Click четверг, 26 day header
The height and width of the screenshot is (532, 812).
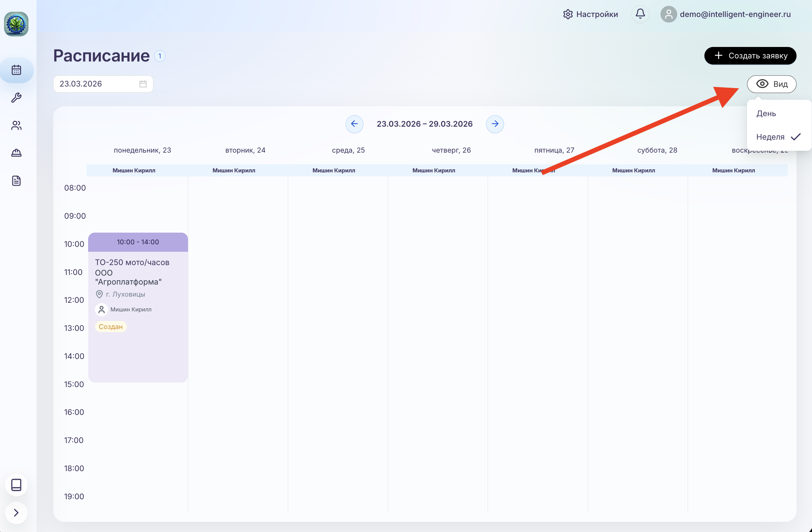451,150
